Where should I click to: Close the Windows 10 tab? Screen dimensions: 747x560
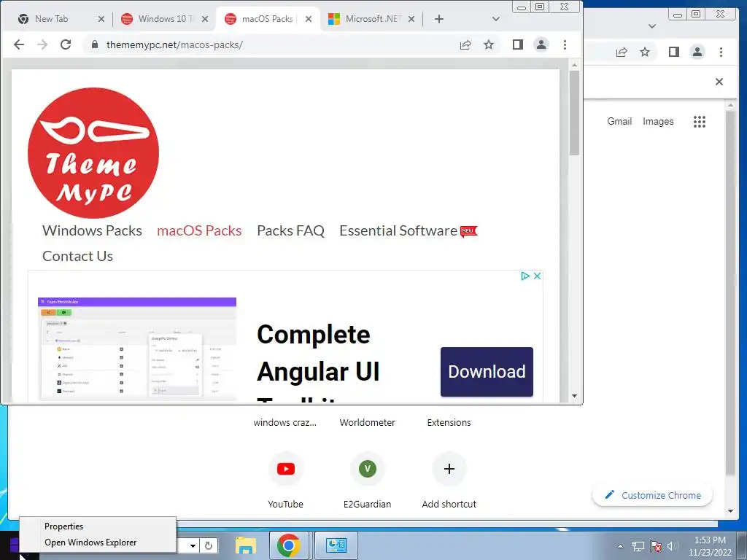coord(205,19)
